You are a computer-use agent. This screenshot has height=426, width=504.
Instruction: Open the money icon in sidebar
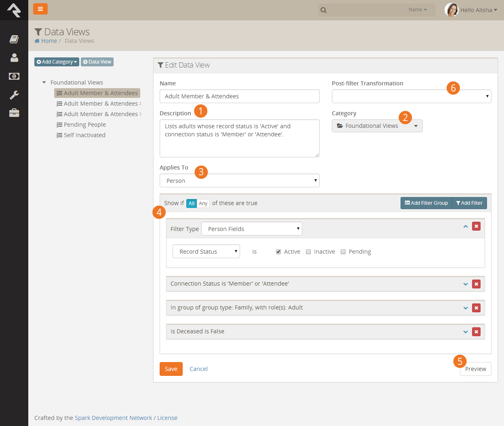14,76
